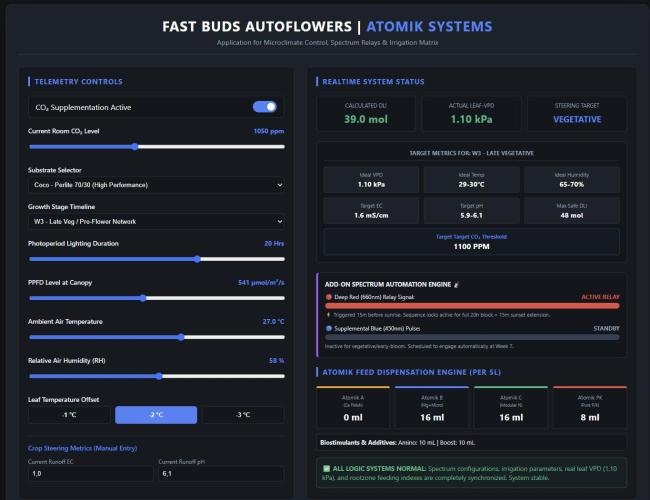Viewport: 650px width, 500px height.
Task: Click the '1100 PPM' CO₂ threshold value
Action: [x=471, y=246]
